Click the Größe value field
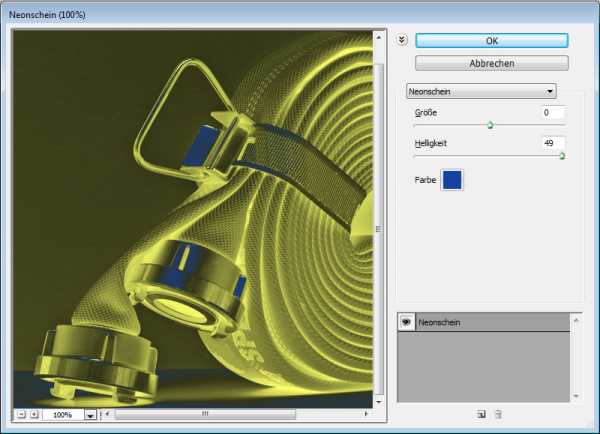600x434 pixels. [553, 113]
